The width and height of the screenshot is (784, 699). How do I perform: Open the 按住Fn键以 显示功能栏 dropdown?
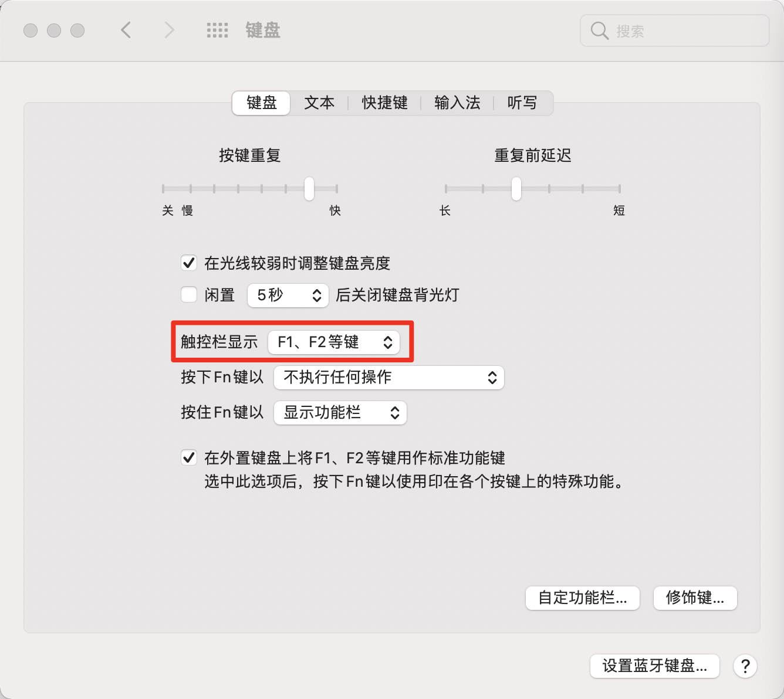coord(340,413)
